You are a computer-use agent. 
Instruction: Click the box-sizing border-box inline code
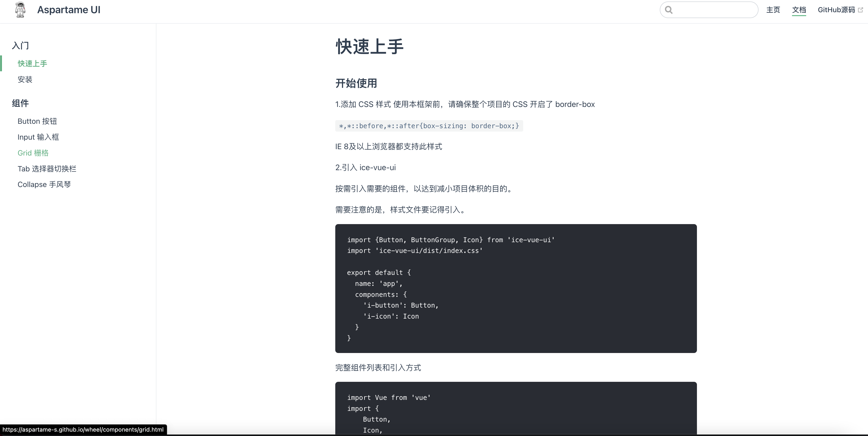(x=429, y=126)
